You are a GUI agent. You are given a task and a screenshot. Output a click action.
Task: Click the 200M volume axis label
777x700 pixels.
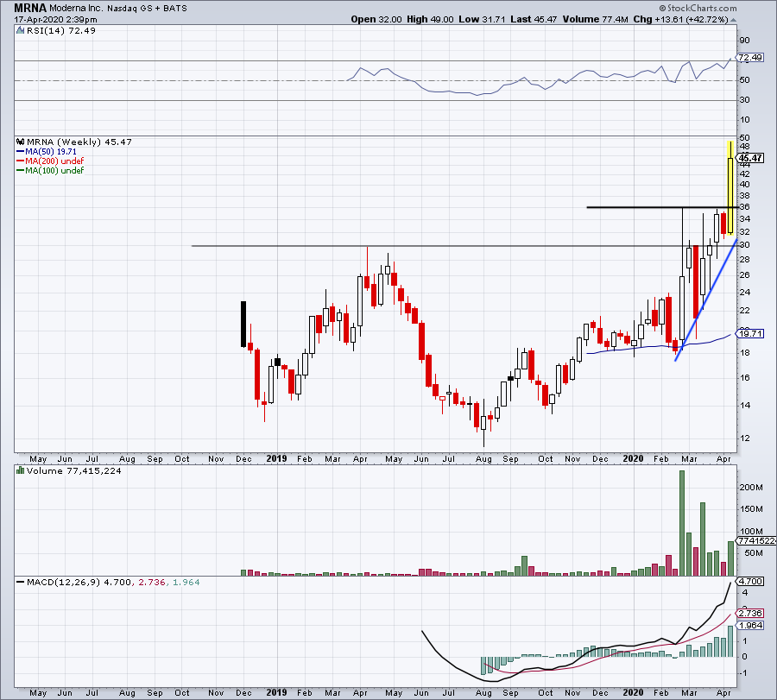751,488
